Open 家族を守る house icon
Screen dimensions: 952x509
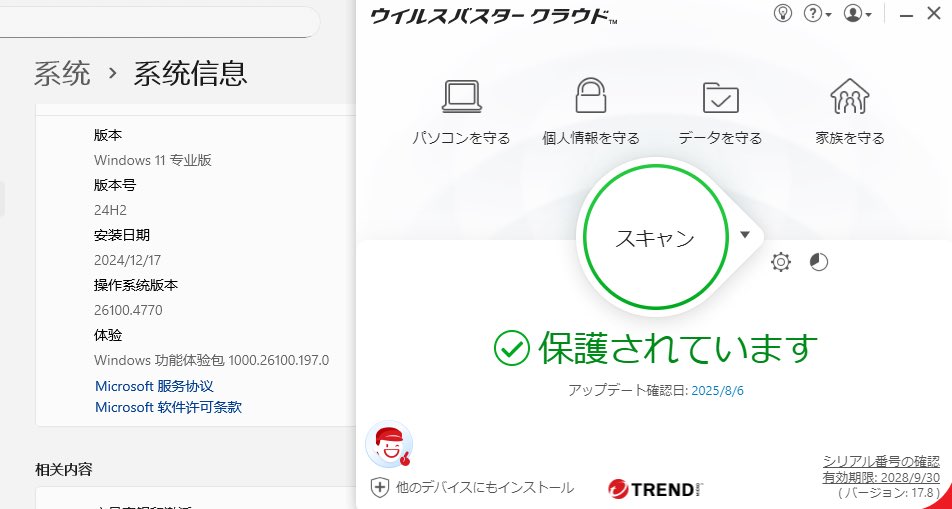[x=849, y=97]
